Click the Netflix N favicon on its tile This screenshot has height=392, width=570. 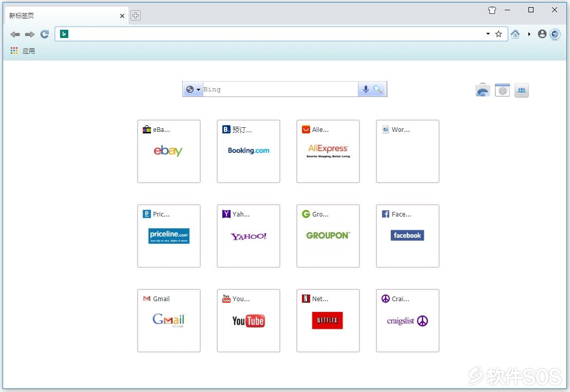coord(306,299)
